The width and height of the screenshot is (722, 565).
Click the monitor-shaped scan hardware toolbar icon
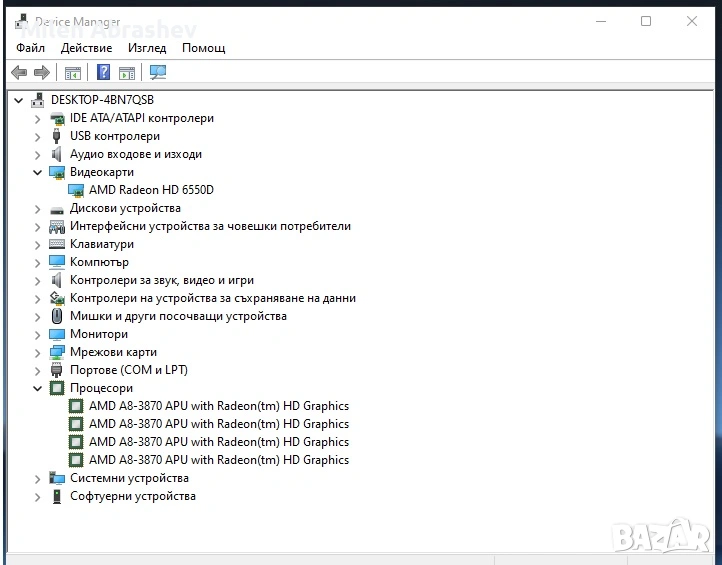coord(157,72)
